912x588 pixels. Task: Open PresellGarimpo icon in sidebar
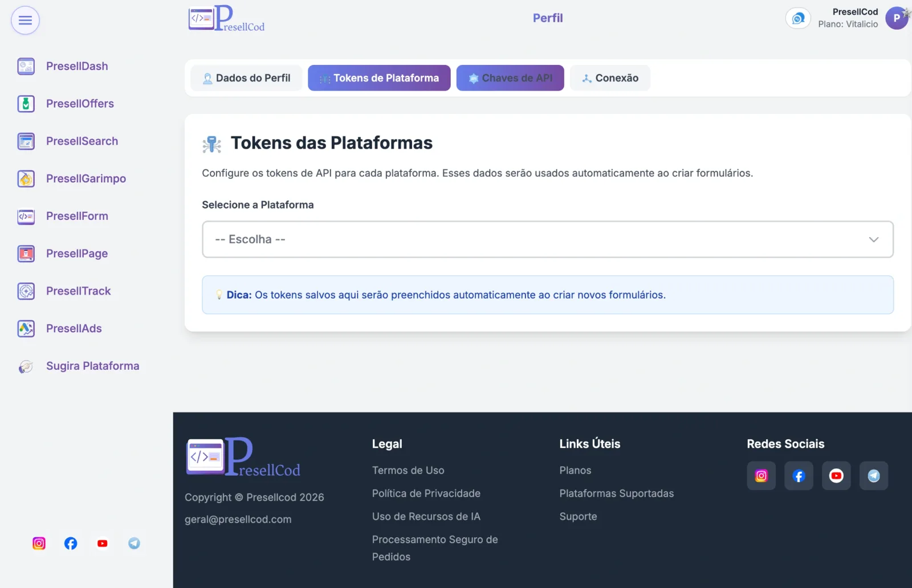point(26,179)
